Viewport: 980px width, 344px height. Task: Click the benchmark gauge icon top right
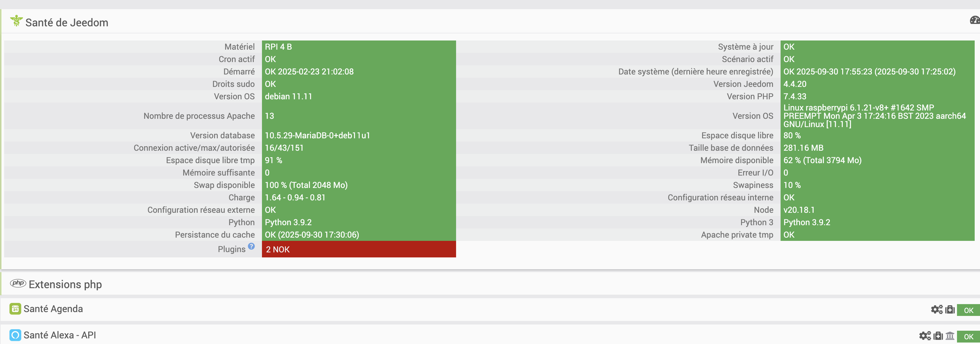[975, 20]
